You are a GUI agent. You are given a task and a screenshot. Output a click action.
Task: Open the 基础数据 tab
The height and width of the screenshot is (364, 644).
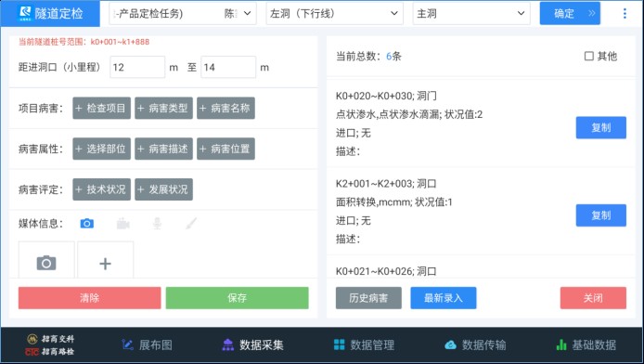(x=586, y=344)
